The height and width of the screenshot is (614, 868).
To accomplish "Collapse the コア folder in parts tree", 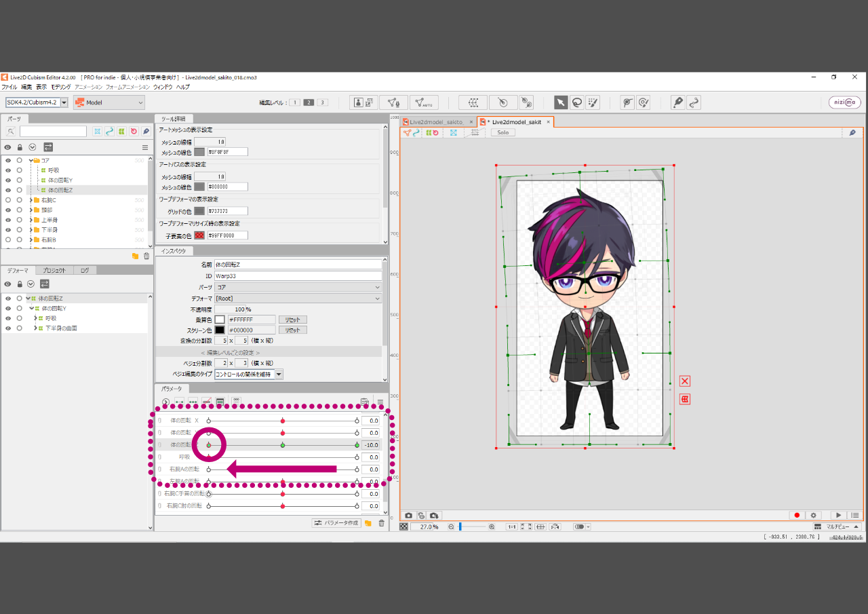I will (x=31, y=161).
